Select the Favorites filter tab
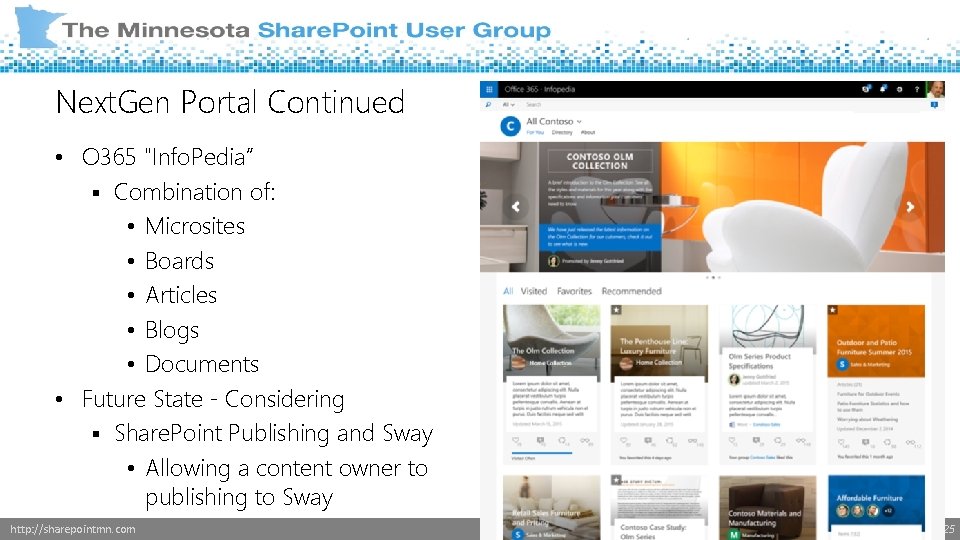The height and width of the screenshot is (540, 960). [574, 291]
